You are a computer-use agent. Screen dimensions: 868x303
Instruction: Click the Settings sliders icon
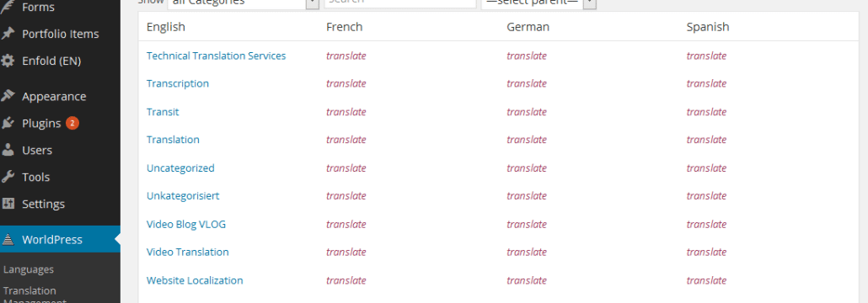point(8,204)
